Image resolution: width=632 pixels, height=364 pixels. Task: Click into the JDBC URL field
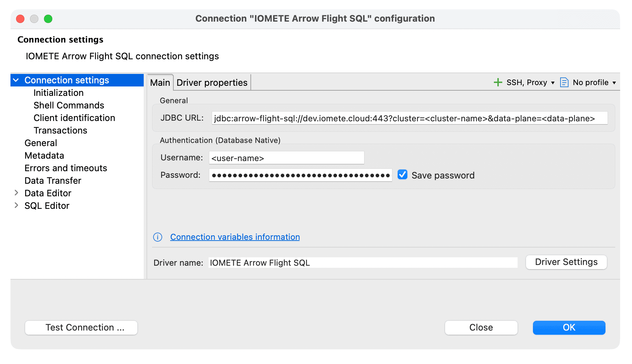click(409, 118)
